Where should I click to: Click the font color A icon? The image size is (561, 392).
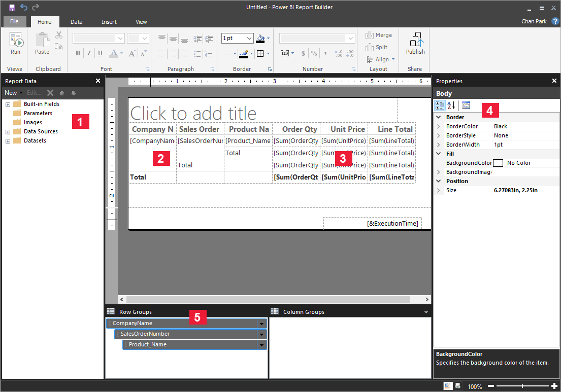(x=113, y=54)
